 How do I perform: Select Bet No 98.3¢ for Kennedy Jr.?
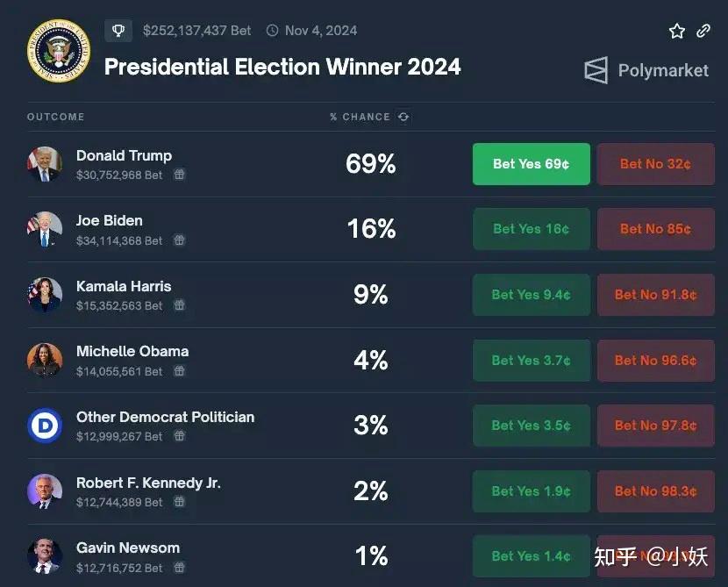pos(655,491)
